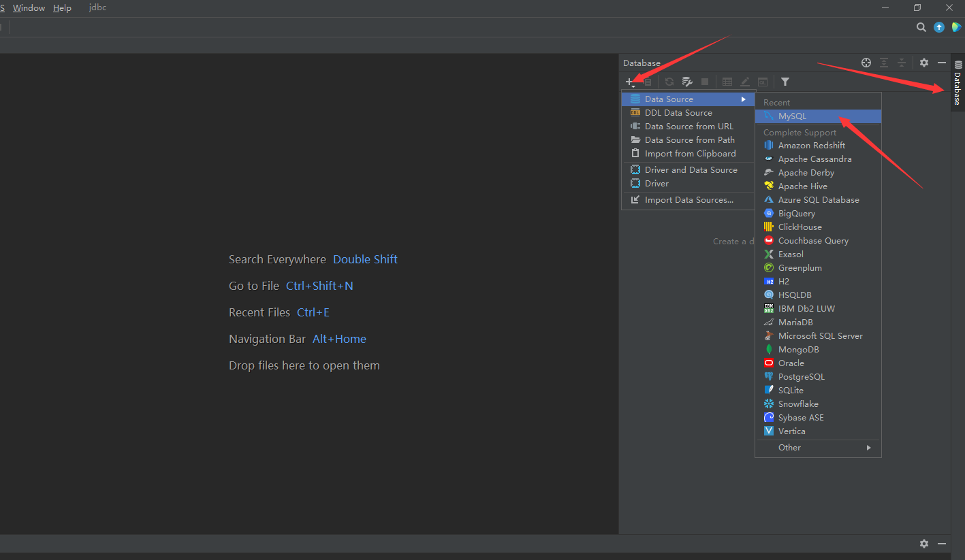Select Amazon Redshift data source

pos(818,146)
